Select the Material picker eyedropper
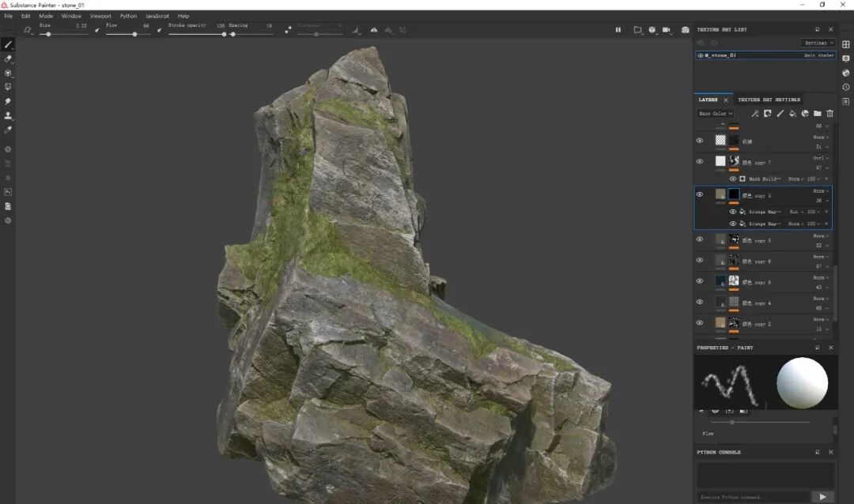The image size is (854, 504). [x=8, y=130]
